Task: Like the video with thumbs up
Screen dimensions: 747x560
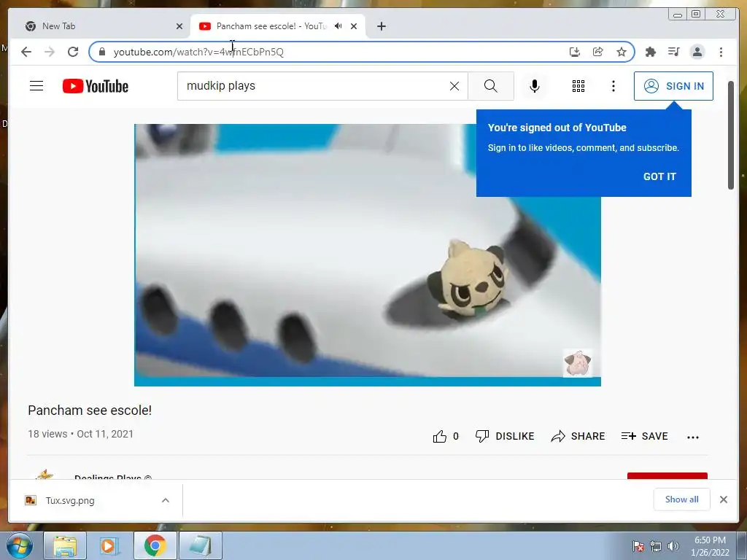Action: click(x=446, y=436)
